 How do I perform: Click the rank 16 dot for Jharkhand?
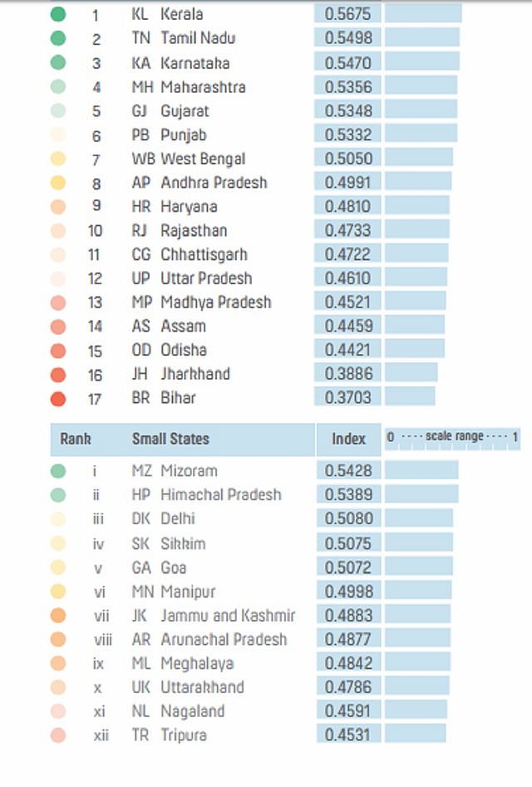[57, 375]
